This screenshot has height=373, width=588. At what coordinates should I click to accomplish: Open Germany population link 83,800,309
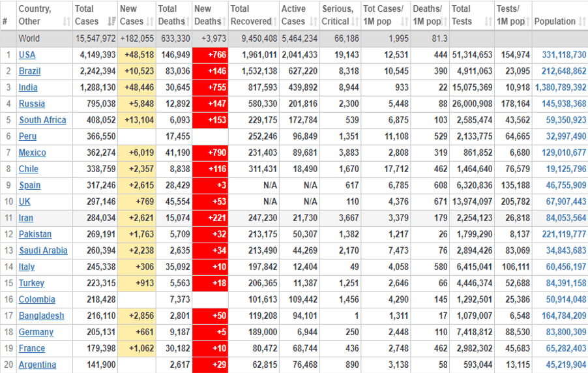(566, 332)
